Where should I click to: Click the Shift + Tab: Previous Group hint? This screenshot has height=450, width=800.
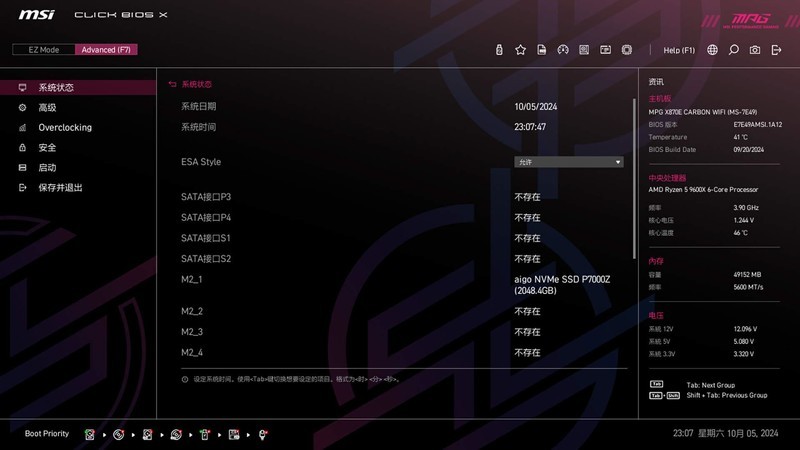pos(727,395)
